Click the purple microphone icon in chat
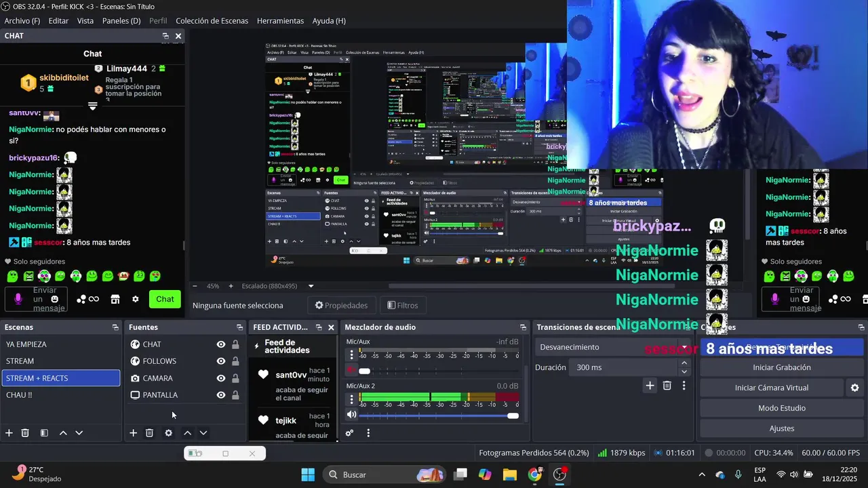This screenshot has height=488, width=868. (18, 299)
